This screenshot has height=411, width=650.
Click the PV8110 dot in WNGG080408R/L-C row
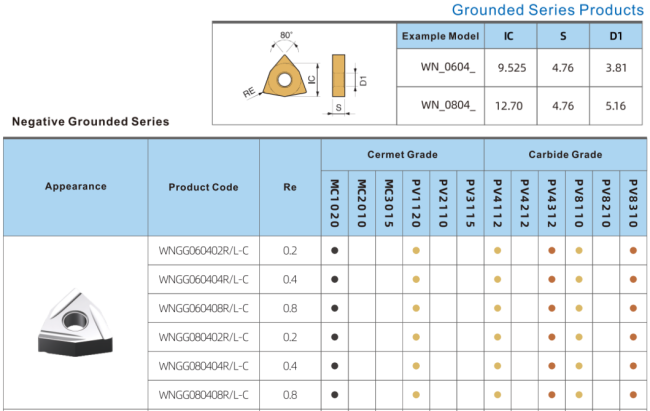579,395
